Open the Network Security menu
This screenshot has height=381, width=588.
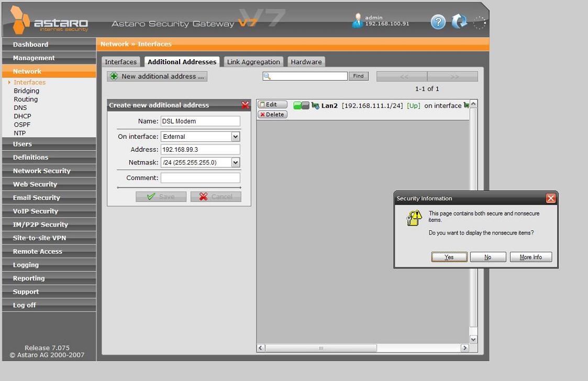[49, 171]
